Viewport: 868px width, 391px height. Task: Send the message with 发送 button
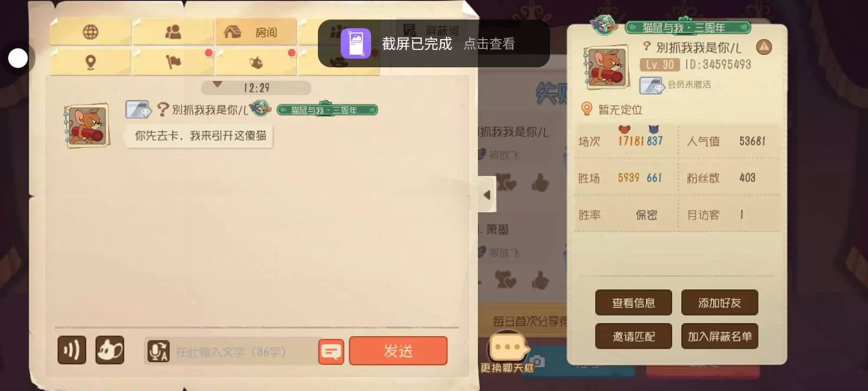point(398,351)
